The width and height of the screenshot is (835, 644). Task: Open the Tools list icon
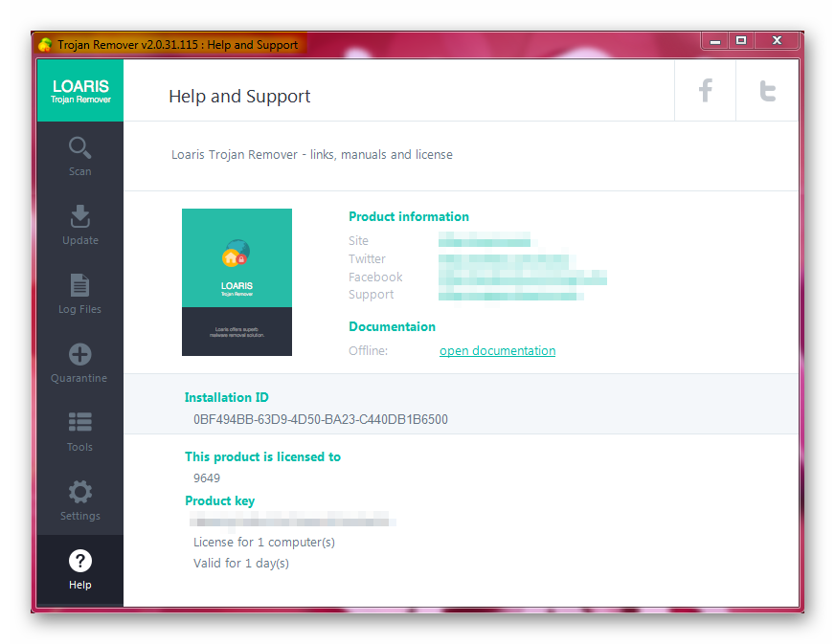click(79, 422)
